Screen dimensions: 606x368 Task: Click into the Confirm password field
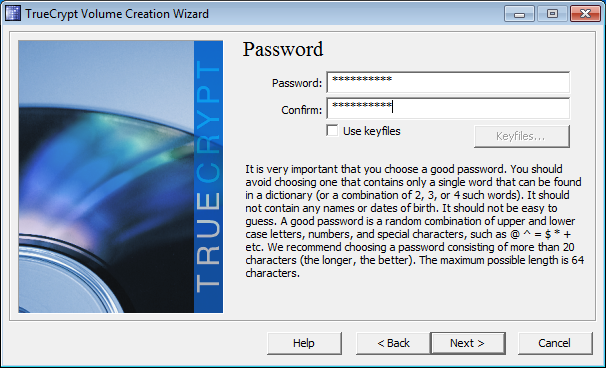(448, 109)
